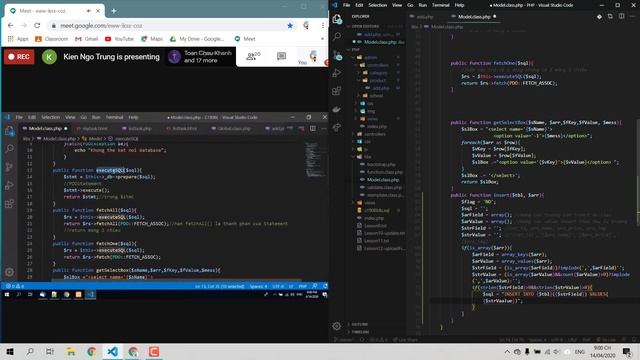This screenshot has width=640, height=360.
Task: Collapse the product folder
Action: (x=378, y=80)
